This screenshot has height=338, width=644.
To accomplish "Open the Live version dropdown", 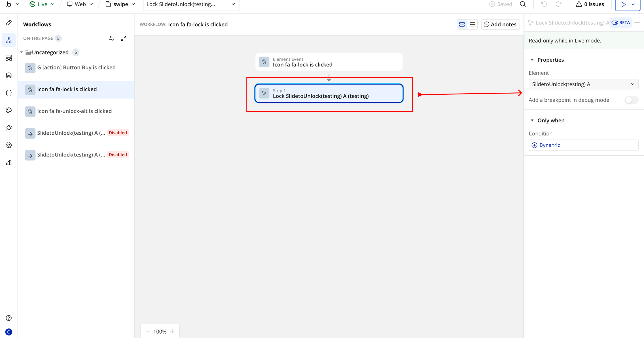I will (x=42, y=4).
